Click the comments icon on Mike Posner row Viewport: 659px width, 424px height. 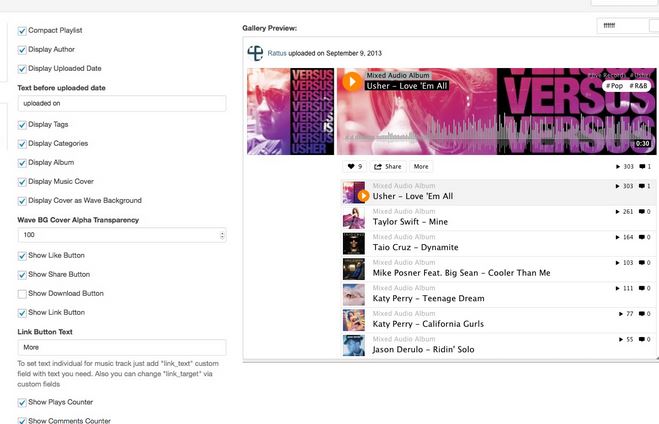click(x=642, y=263)
